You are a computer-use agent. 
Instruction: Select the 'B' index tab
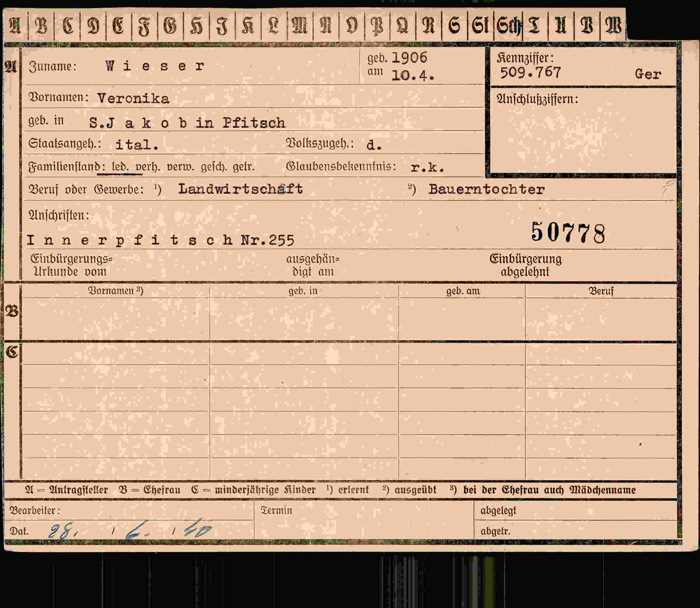(x=41, y=26)
